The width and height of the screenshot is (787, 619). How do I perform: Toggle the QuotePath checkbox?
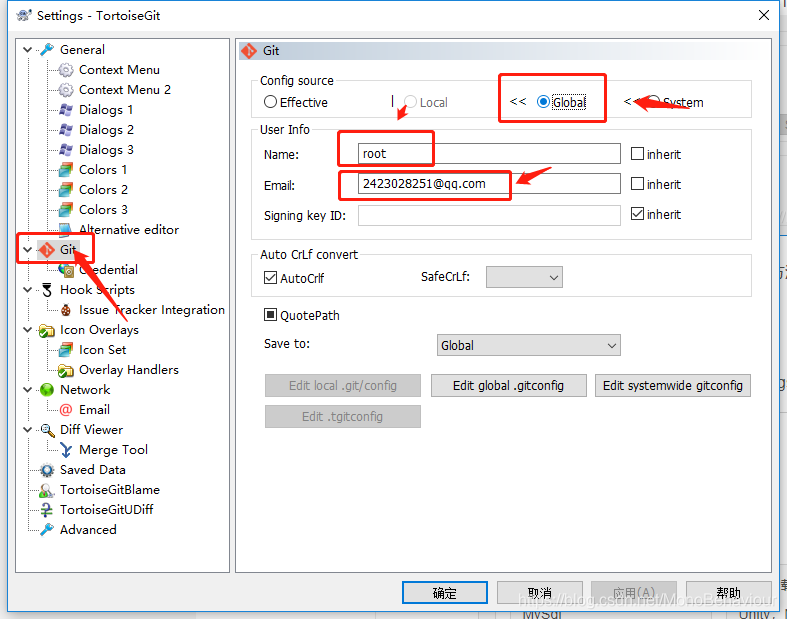[x=271, y=315]
